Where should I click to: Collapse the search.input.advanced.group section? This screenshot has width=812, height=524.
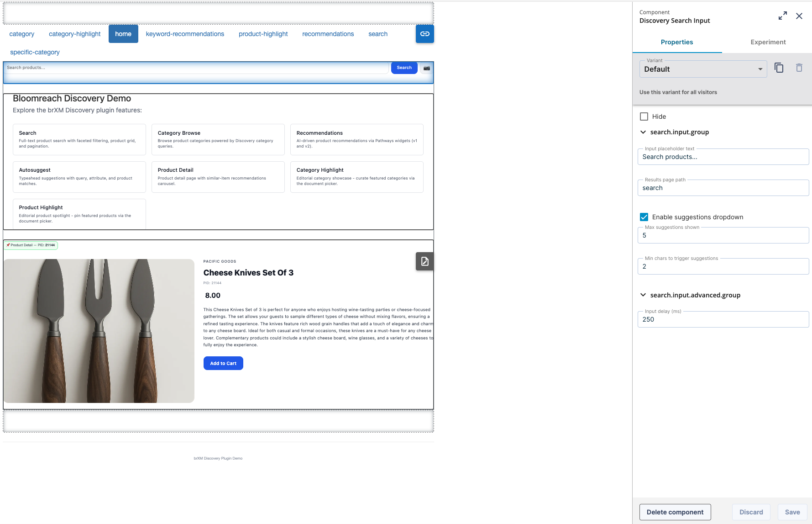(643, 295)
